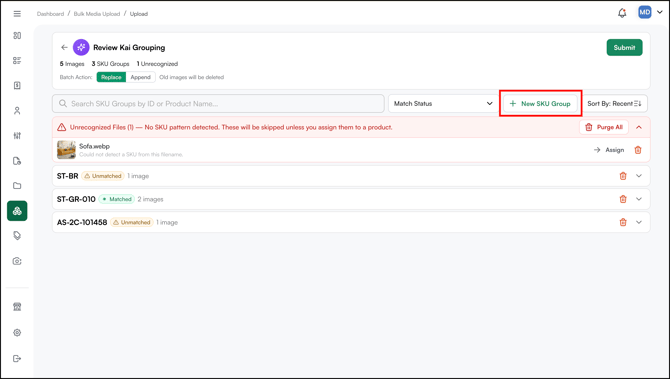Viewport: 670px width, 379px height.
Task: Click the MD user avatar
Action: click(x=644, y=12)
